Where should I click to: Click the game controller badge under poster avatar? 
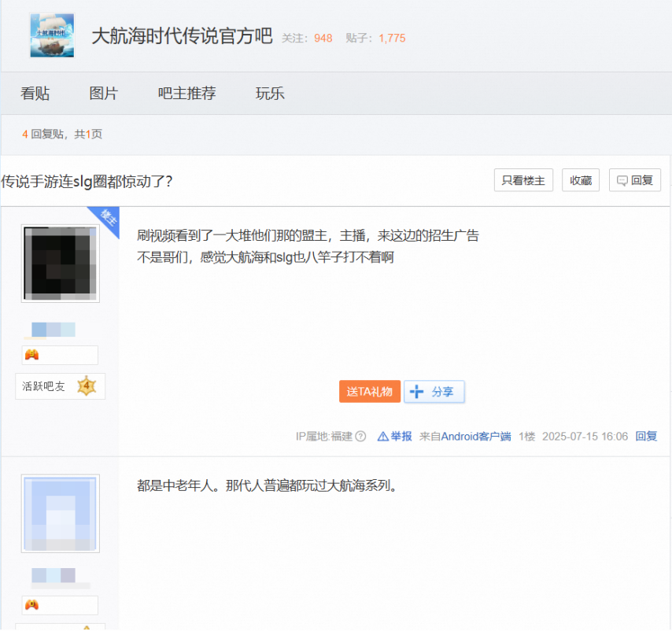(32, 355)
